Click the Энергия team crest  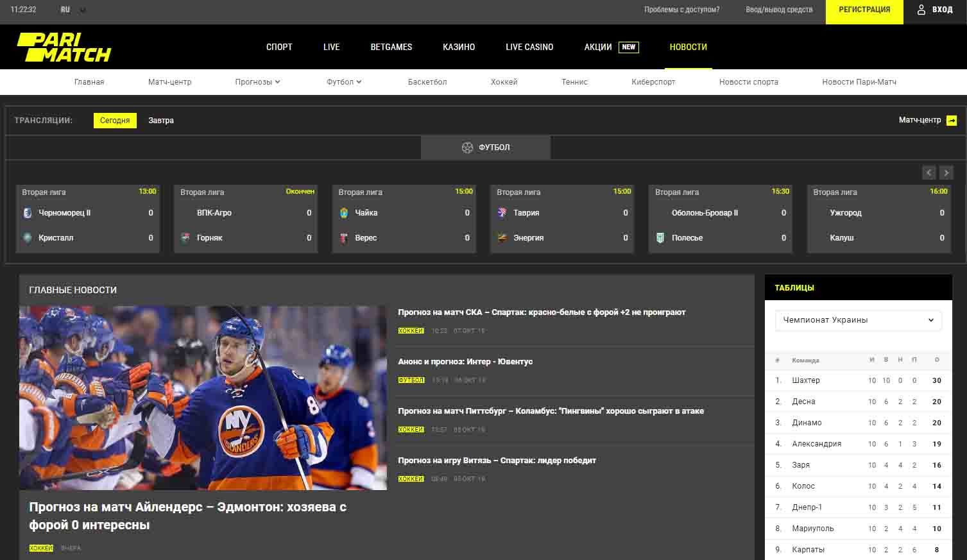click(x=502, y=238)
